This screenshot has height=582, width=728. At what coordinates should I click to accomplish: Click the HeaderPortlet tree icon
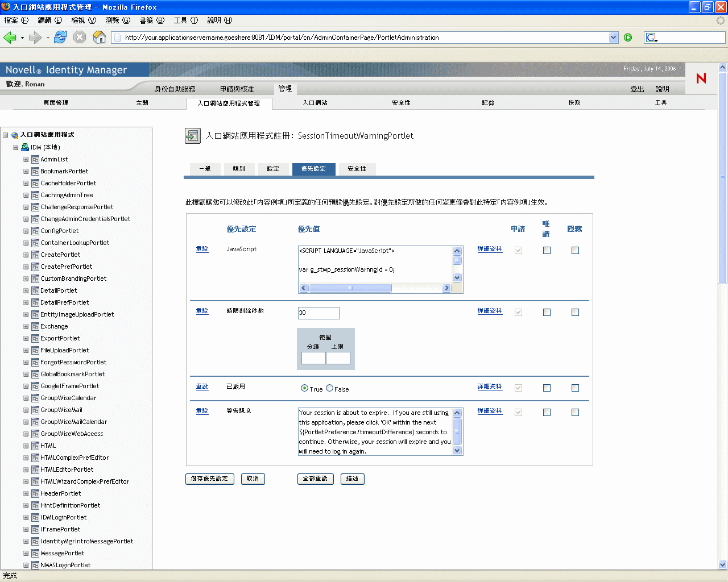35,493
